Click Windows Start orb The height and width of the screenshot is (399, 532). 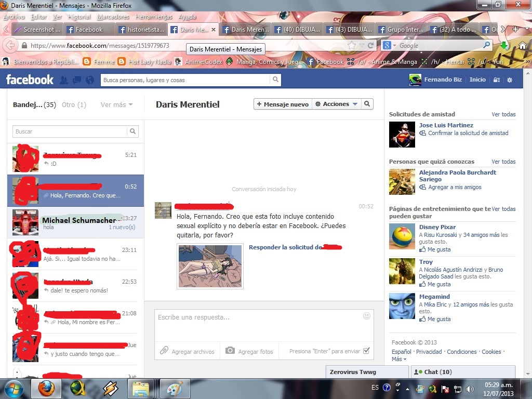pos(14,389)
